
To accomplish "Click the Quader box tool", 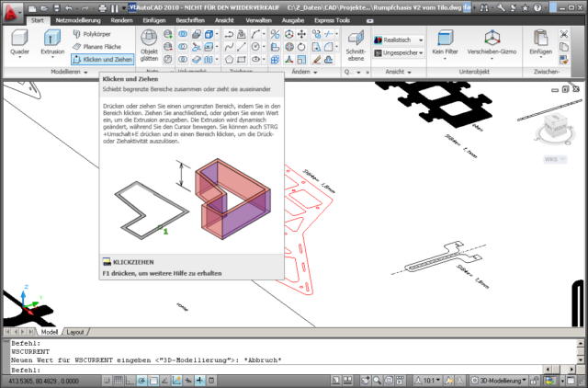I will coord(19,42).
